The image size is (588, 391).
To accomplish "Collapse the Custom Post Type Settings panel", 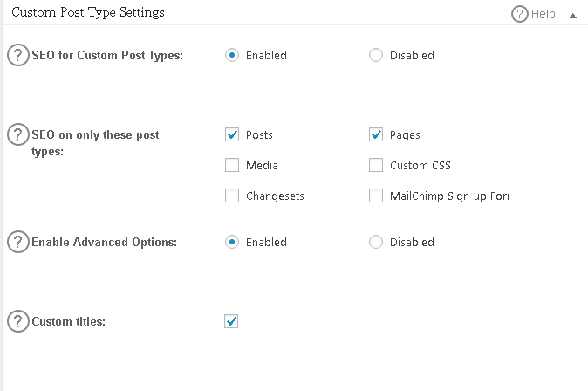I will click(x=572, y=16).
